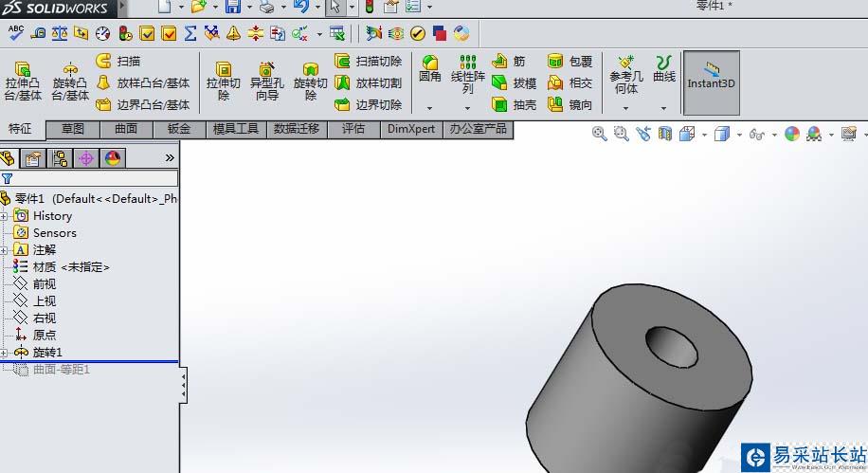This screenshot has height=473, width=868.
Task: Select the Revolved Cut (旋转切除) tool
Action: [311, 82]
